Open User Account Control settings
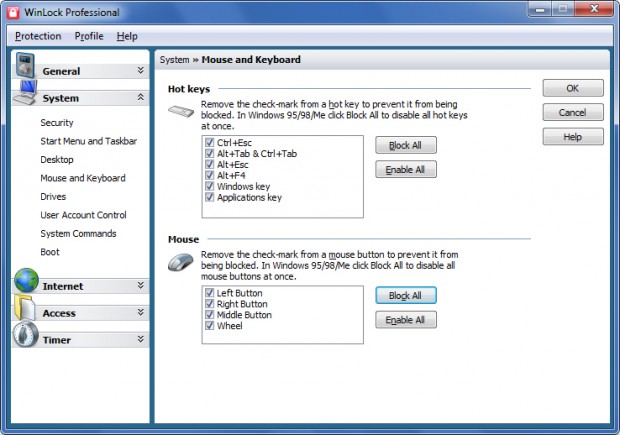This screenshot has width=620, height=435. 83,215
